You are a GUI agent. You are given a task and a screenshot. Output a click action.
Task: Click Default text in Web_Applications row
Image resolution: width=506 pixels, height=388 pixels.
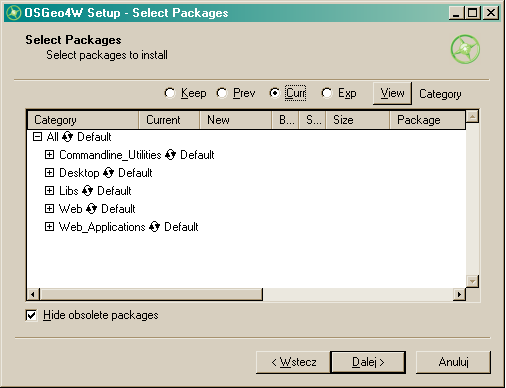181,227
